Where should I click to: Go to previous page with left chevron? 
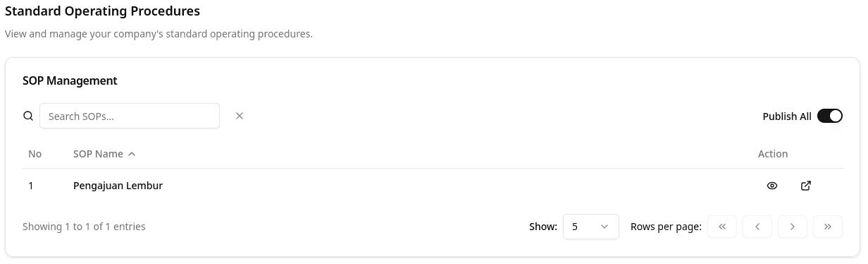click(757, 227)
